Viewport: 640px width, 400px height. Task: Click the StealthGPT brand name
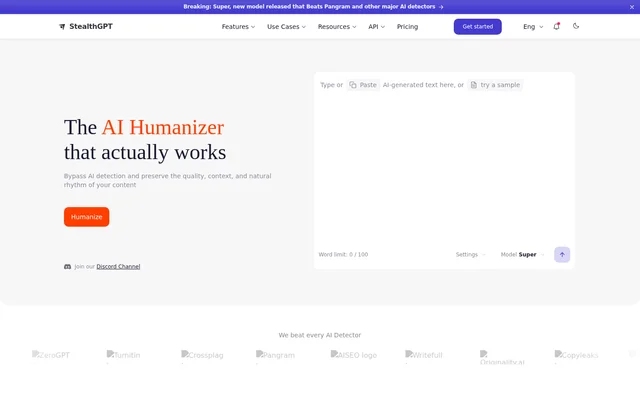click(91, 26)
